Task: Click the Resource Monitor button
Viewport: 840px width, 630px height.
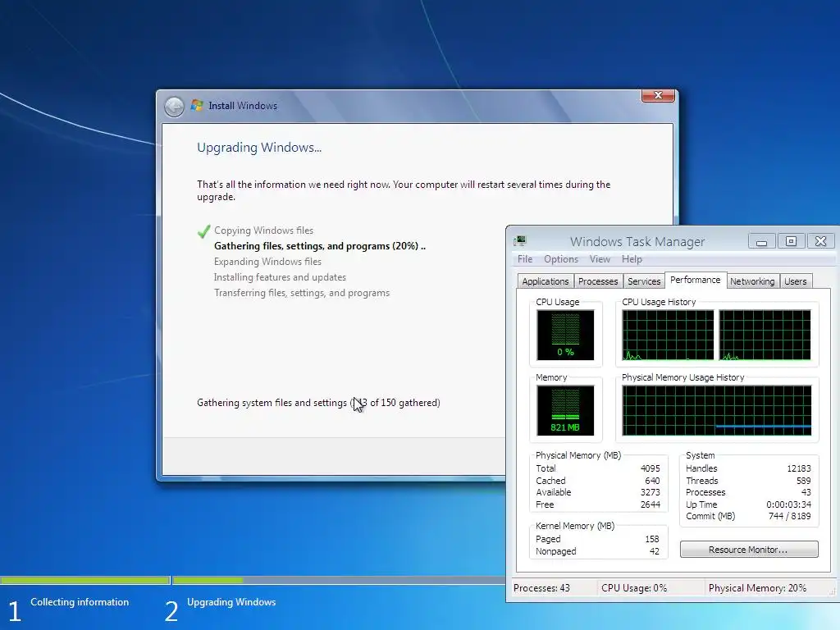Action: tap(749, 550)
